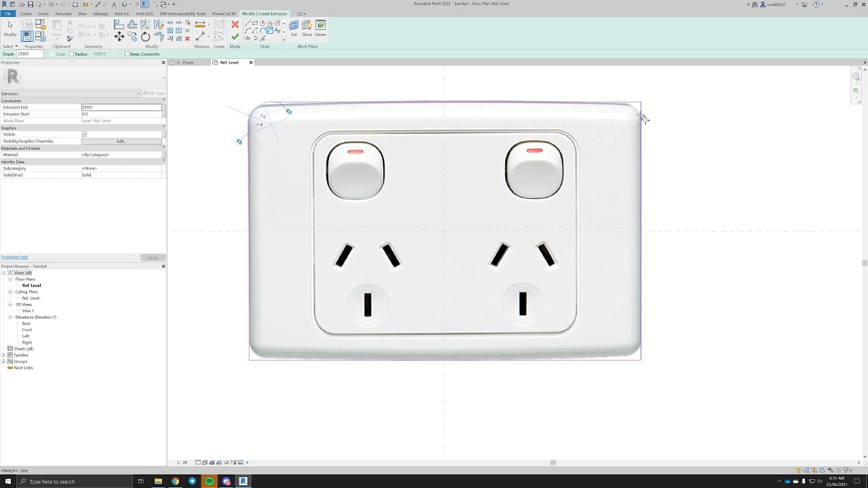The image size is (868, 488).
Task: Open the Select panel dropdown
Action: pos(10,46)
